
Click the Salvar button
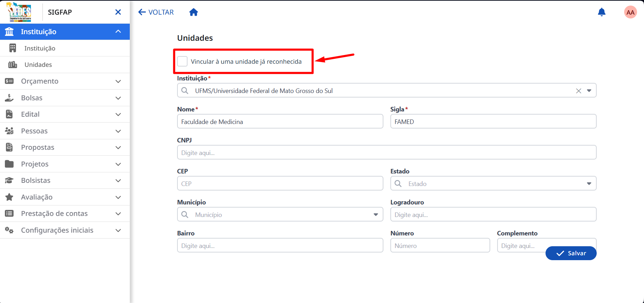(571, 253)
